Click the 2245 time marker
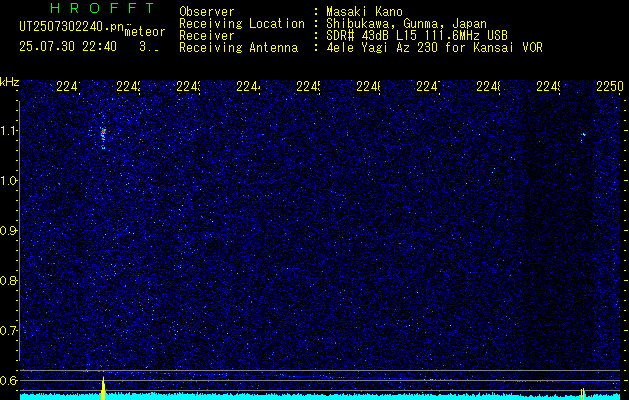 click(309, 86)
